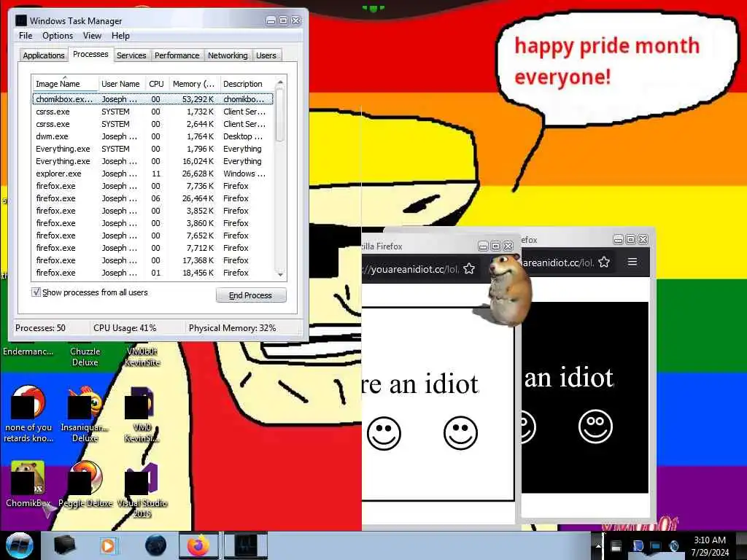The width and height of the screenshot is (747, 560).
Task: Click the Task Manager taskbar button
Action: (x=246, y=545)
